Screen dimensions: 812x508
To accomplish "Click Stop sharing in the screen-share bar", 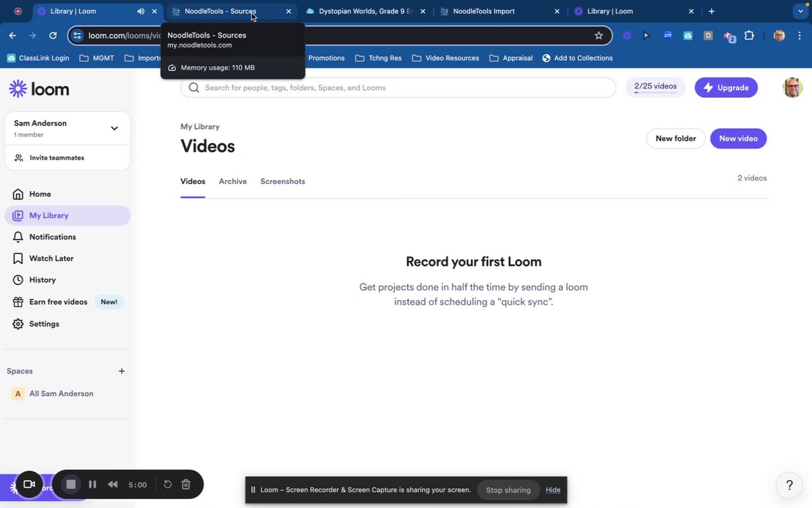I will coord(508,490).
